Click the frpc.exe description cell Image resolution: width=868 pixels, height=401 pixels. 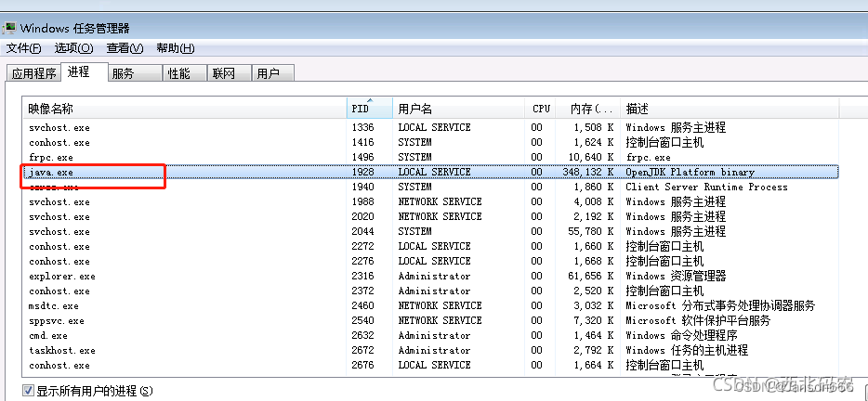click(x=648, y=158)
